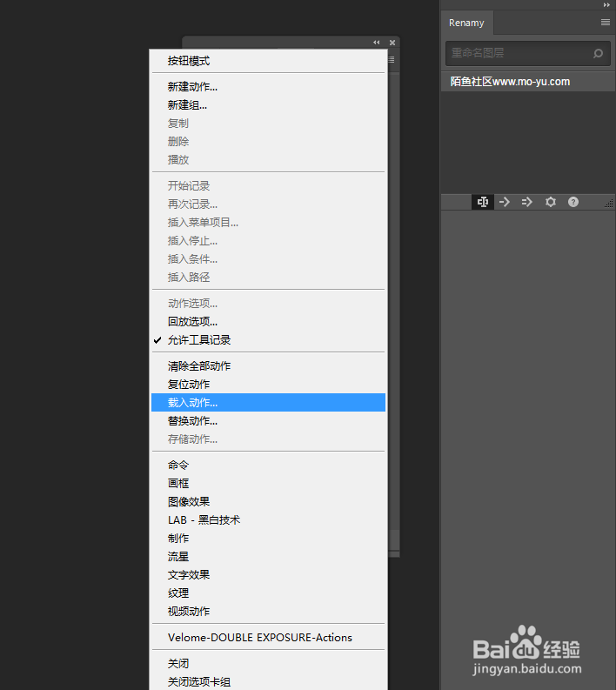Screen dimensions: 616x690
Task: Click 动作选项... menu item
Action: pos(268,303)
